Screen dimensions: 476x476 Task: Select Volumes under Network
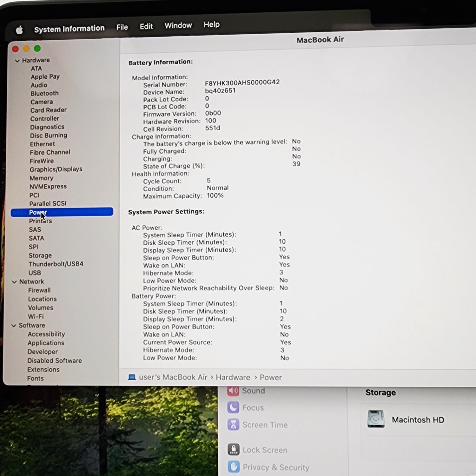coord(40,308)
